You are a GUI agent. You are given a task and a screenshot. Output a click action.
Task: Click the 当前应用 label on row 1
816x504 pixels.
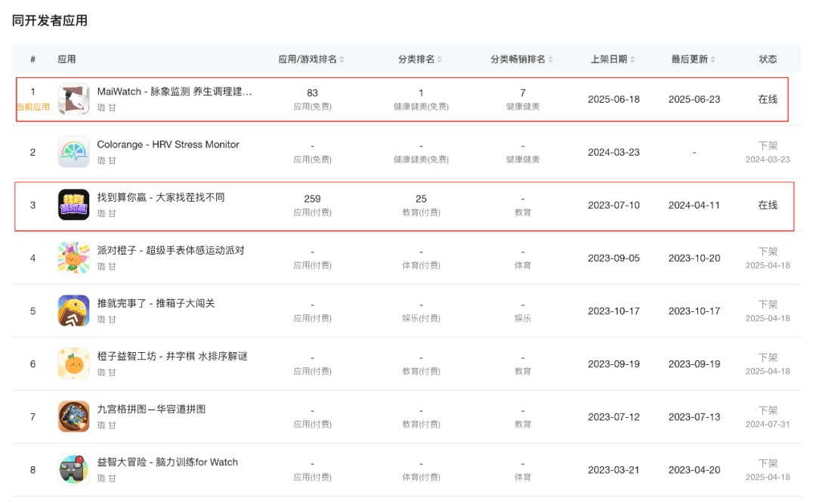point(33,110)
